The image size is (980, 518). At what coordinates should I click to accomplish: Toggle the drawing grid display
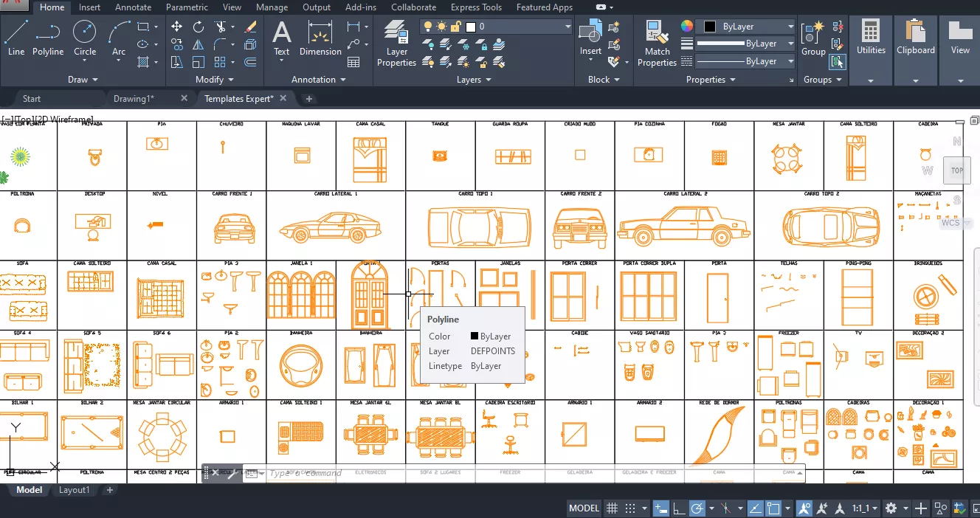[x=612, y=508]
